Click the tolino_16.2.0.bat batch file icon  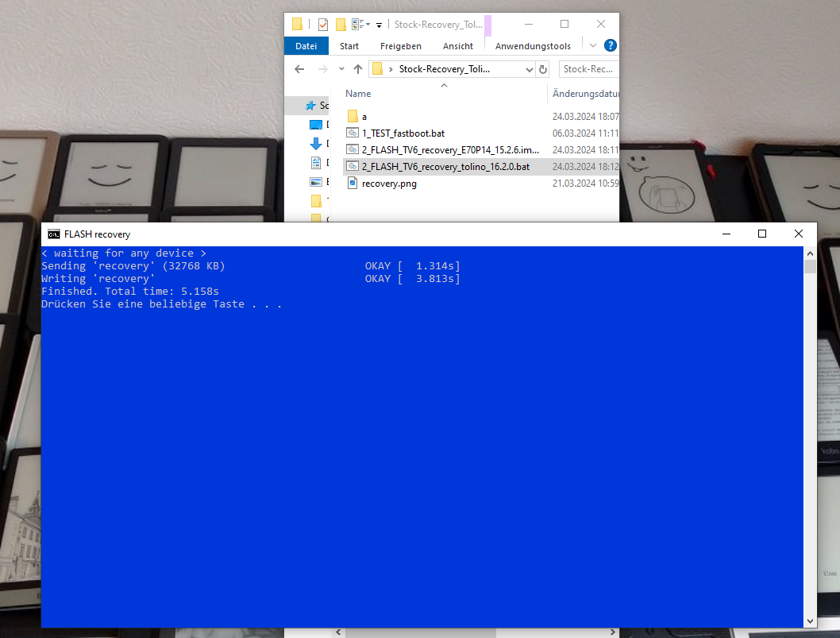pyautogui.click(x=352, y=166)
